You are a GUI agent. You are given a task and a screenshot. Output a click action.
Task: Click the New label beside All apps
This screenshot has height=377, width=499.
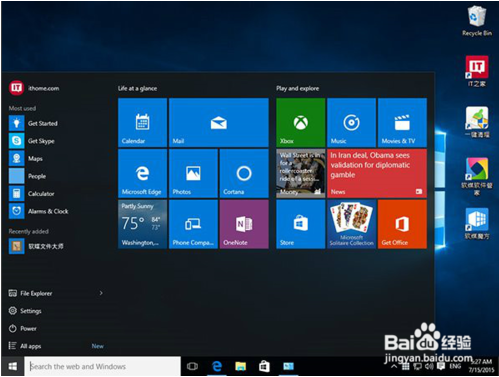tap(98, 346)
